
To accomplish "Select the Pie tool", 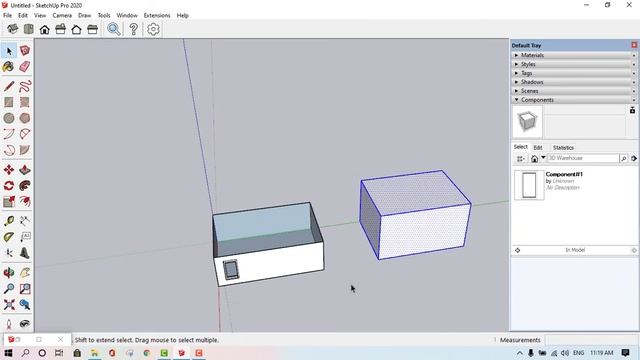I will (25, 150).
